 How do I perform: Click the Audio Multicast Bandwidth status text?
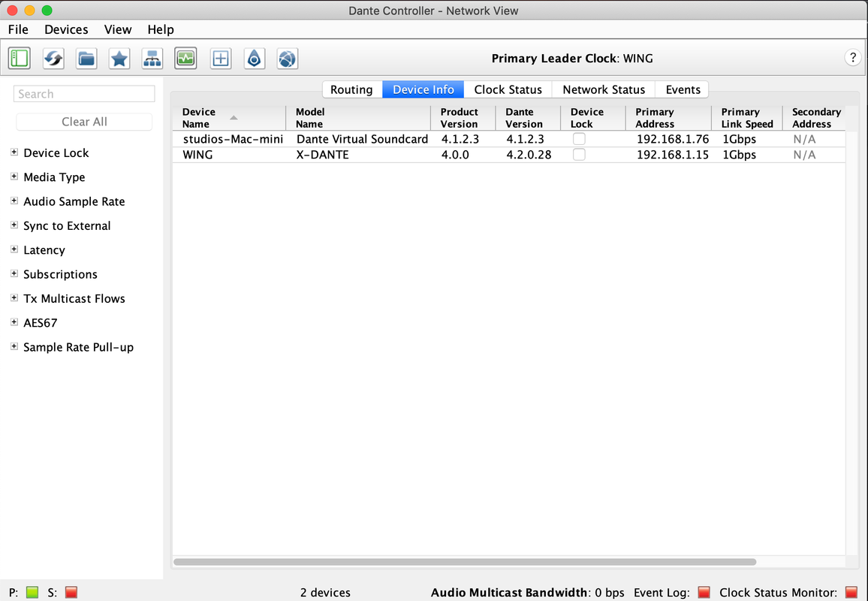[528, 592]
